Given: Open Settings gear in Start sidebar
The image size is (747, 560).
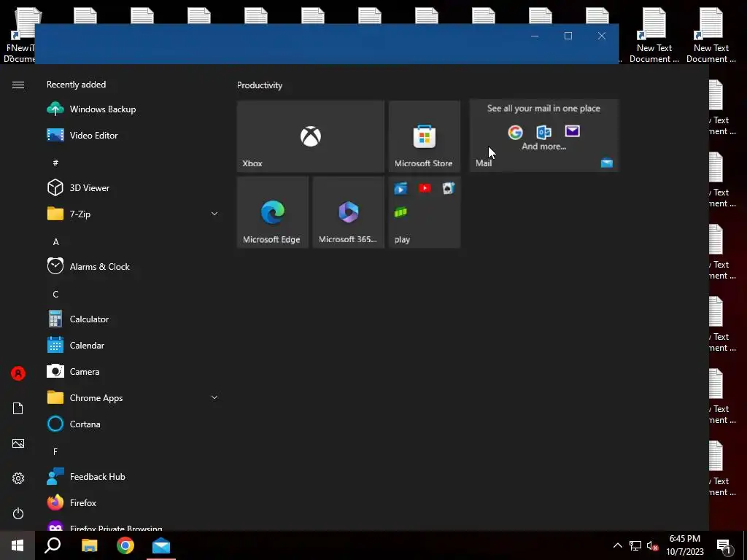Looking at the screenshot, I should click(18, 478).
